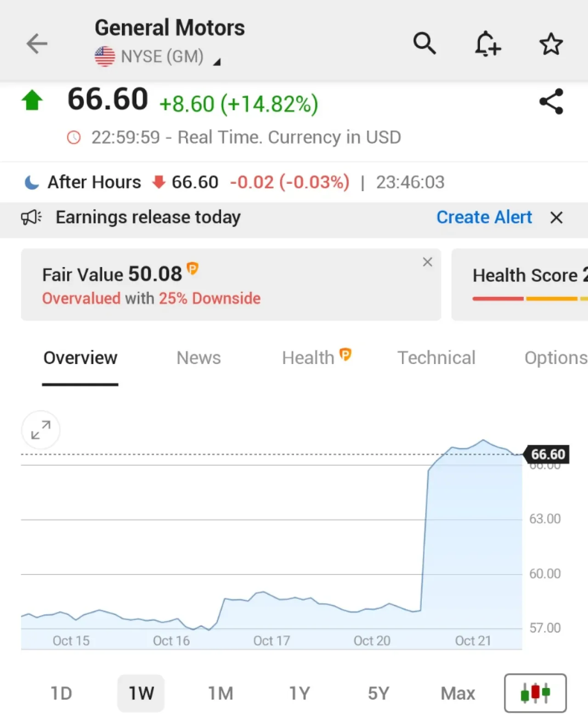
Task: Tap the US flag exchange icon
Action: [x=105, y=57]
